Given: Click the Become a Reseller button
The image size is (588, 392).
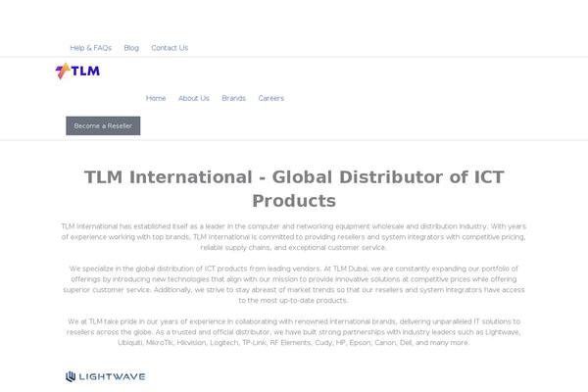Looking at the screenshot, I should point(103,125).
